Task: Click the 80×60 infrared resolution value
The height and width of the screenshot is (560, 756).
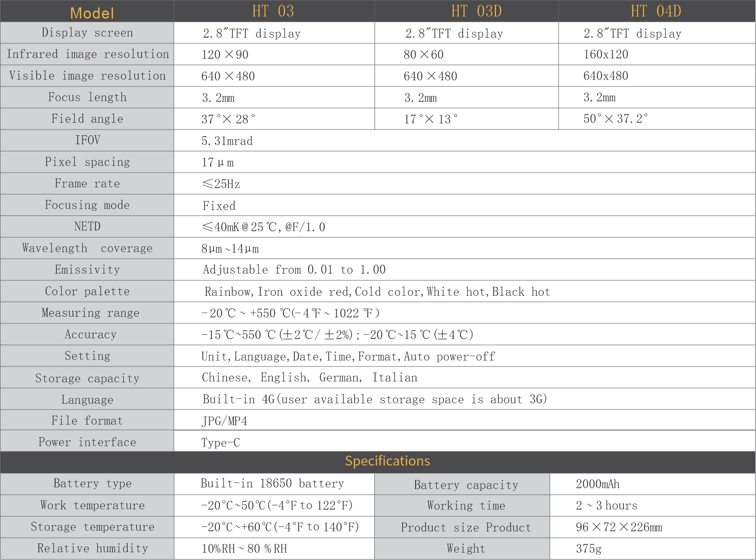Action: click(x=423, y=55)
